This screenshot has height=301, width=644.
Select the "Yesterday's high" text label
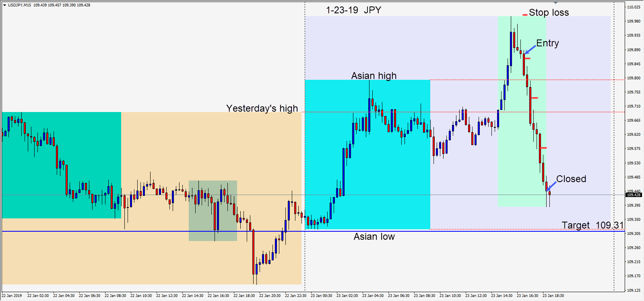coord(262,108)
